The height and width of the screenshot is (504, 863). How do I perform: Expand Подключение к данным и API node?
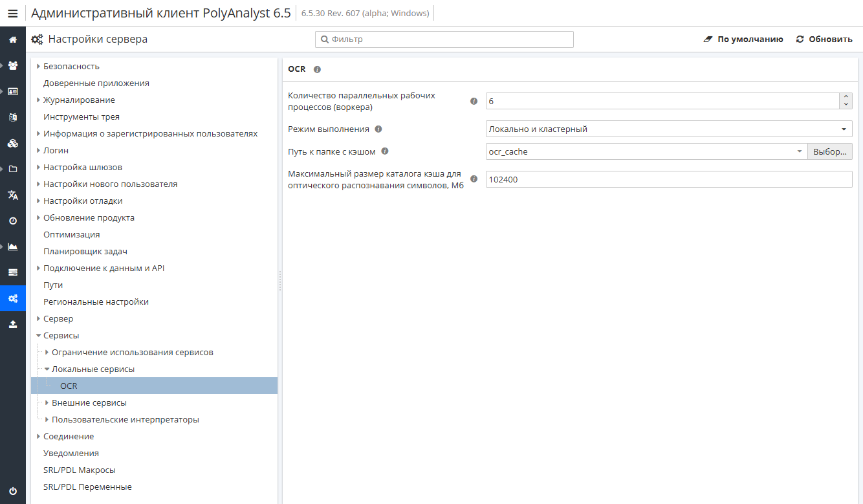pyautogui.click(x=39, y=268)
